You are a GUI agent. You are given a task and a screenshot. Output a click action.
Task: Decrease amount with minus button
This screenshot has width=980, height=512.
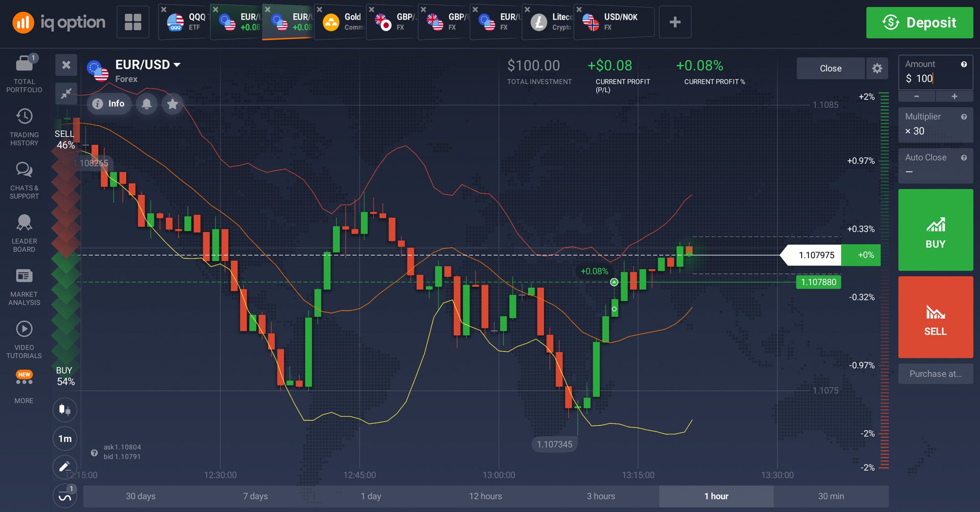(x=917, y=97)
